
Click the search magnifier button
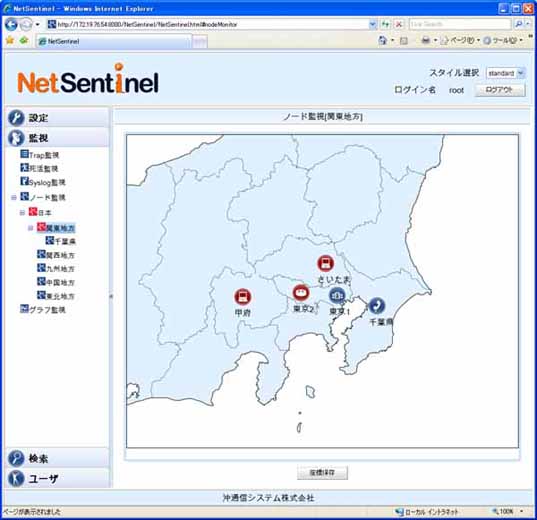point(519,24)
